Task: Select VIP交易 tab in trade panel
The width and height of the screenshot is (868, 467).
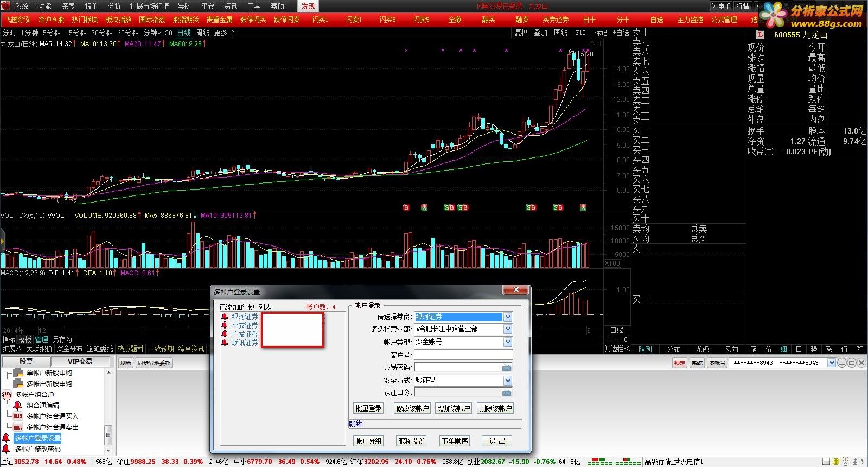Action: 80,362
